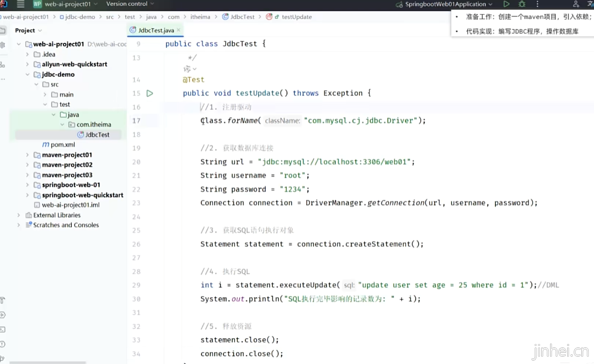The image size is (594, 364).
Task: Click testUpdate in the breadcrumb bar
Action: (297, 17)
